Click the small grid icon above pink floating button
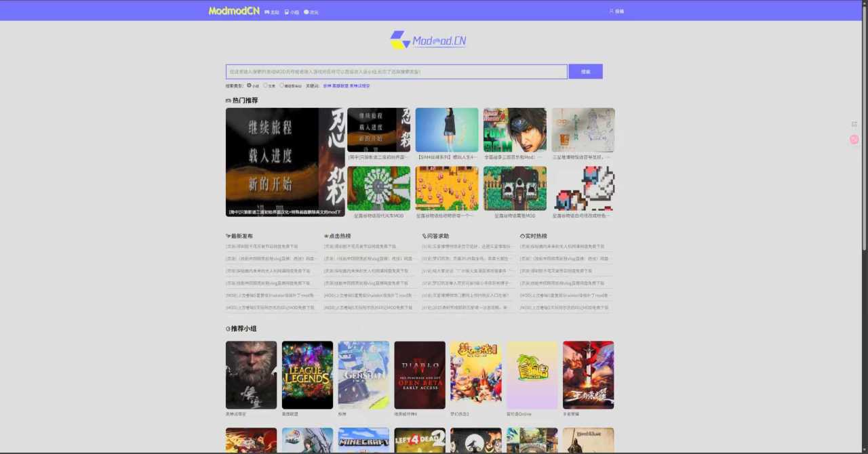Screen dimensions: 868x454 (854, 124)
